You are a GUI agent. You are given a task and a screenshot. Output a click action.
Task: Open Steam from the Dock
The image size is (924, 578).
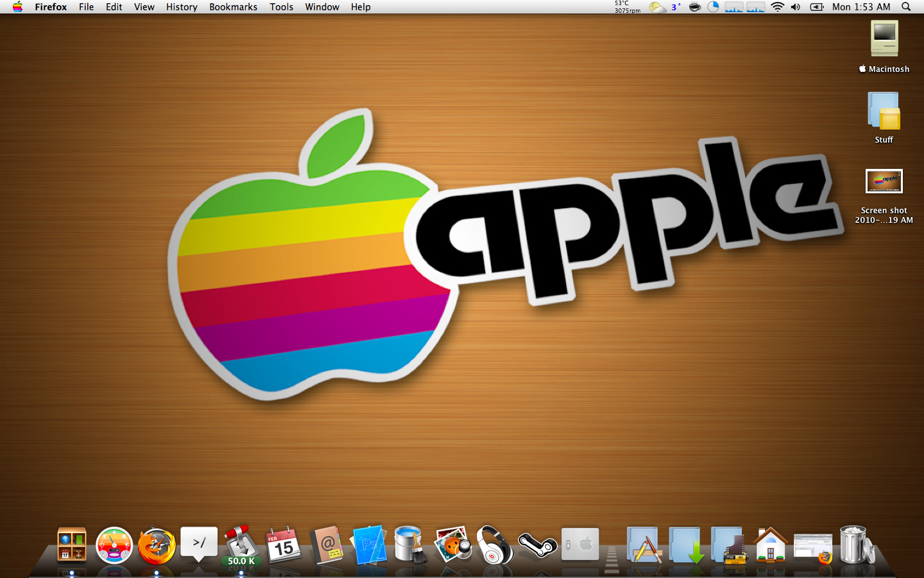538,546
